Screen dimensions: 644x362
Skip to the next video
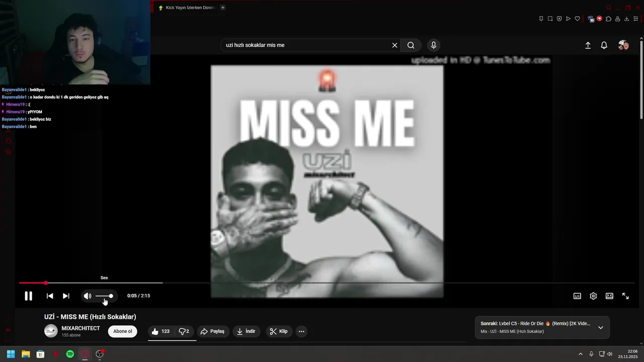[66, 296]
